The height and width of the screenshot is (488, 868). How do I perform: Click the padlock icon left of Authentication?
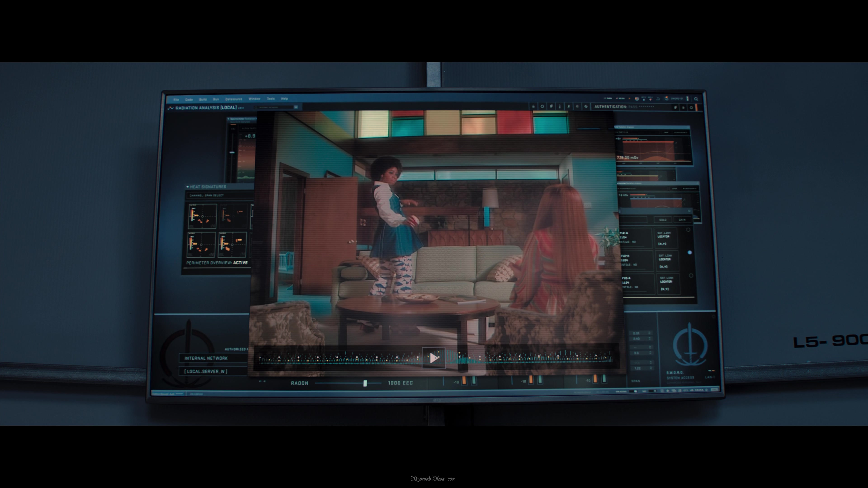pyautogui.click(x=533, y=106)
